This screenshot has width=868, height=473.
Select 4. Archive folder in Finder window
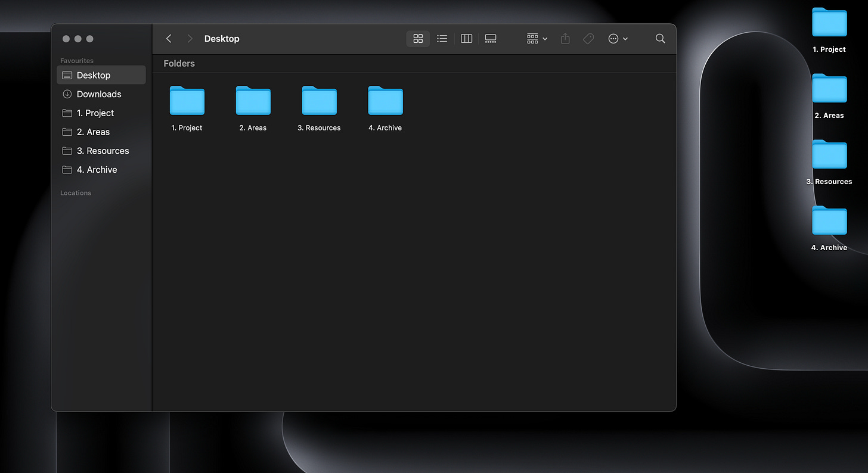pyautogui.click(x=386, y=101)
